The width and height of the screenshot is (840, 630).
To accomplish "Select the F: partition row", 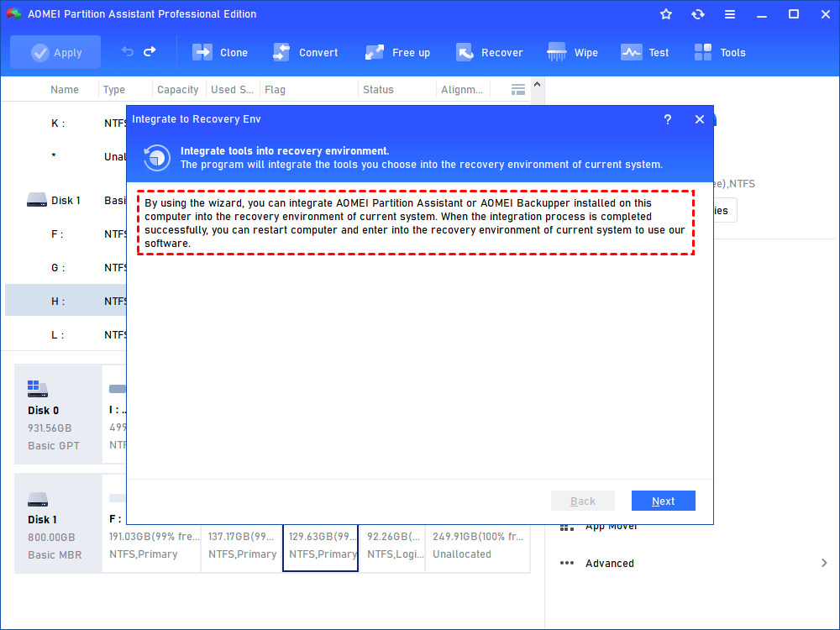I will tap(66, 234).
